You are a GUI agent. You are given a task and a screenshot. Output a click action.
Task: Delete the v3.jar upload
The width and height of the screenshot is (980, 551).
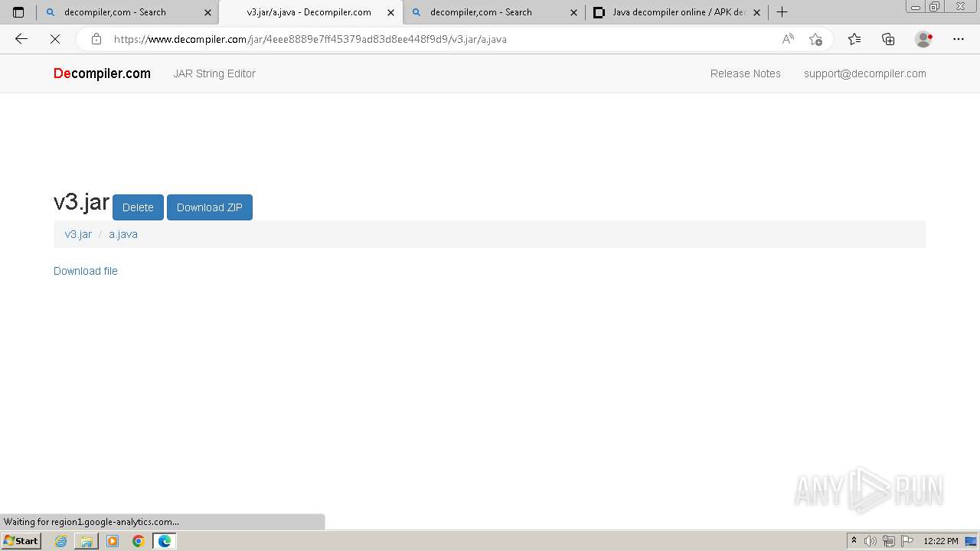138,207
